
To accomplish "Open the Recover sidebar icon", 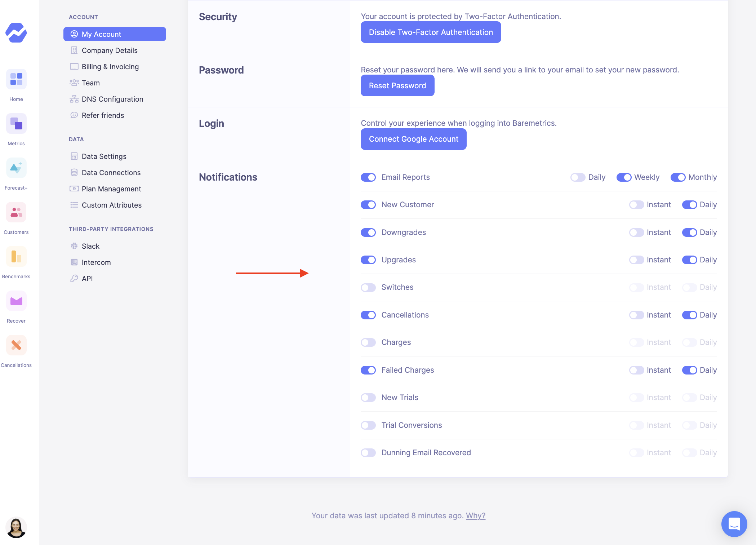I will point(16,301).
